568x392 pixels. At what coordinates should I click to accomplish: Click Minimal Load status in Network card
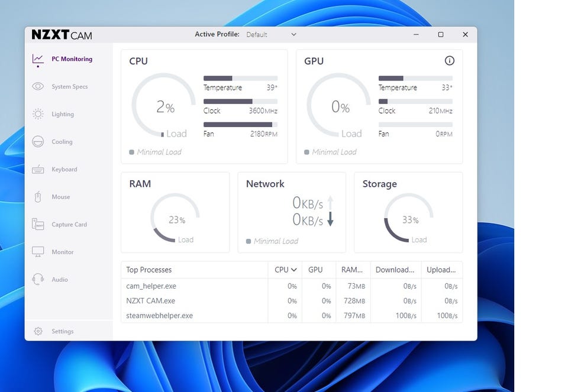click(x=272, y=241)
